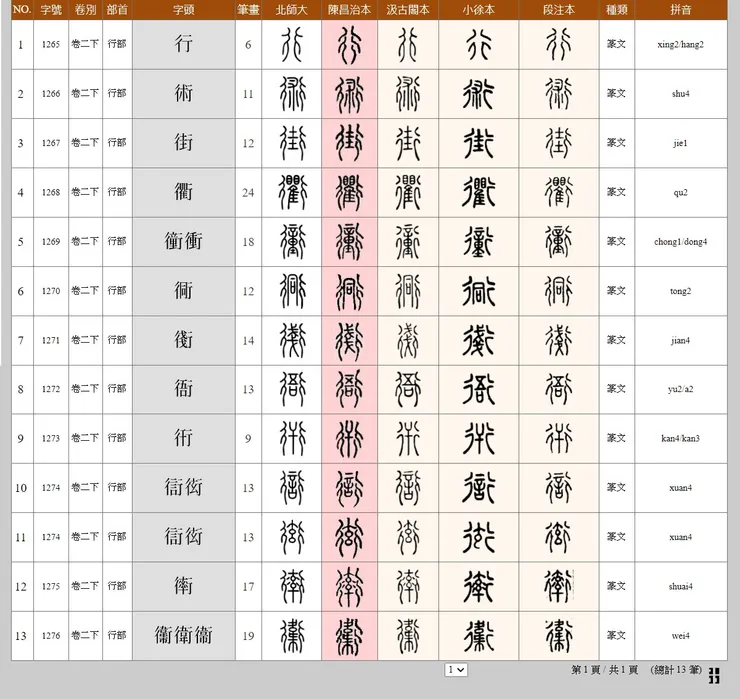
Task: Open the 衒 character entry in row 10
Action: [184, 488]
